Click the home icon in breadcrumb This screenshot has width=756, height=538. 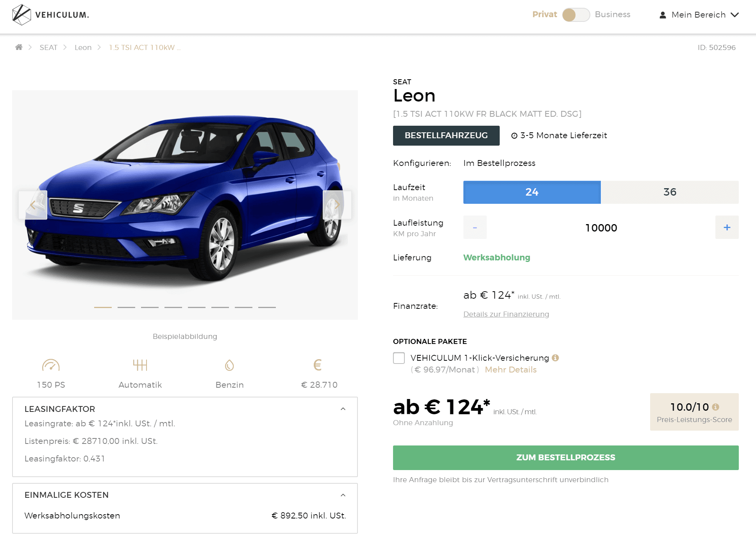coord(19,47)
